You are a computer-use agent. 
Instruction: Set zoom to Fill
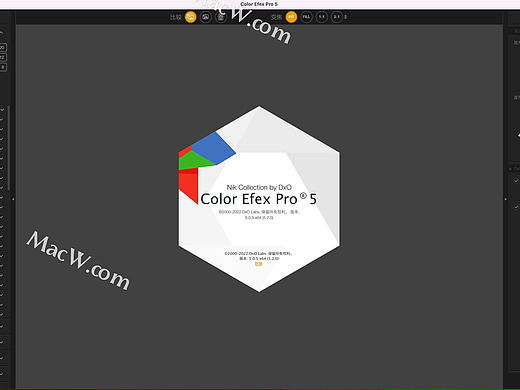306,17
